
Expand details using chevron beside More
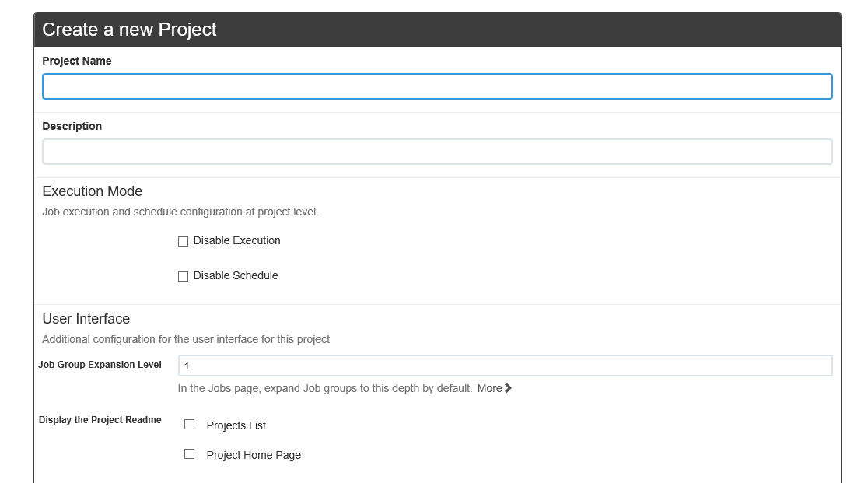click(509, 388)
